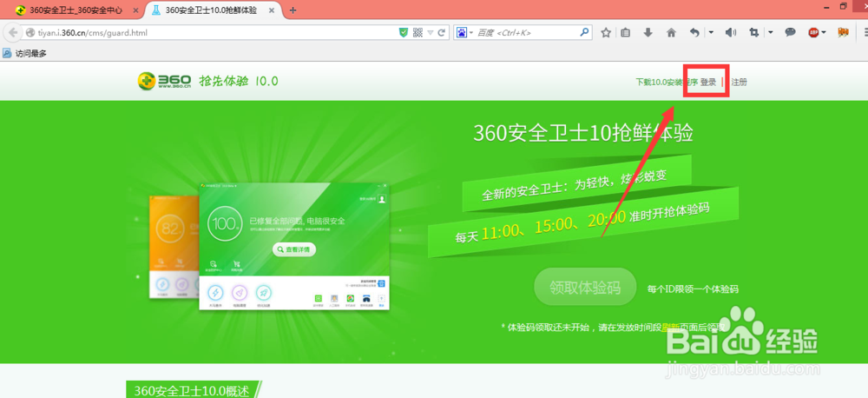Expand the search engine selector dropdown arrow
The height and width of the screenshot is (398, 868).
(471, 33)
